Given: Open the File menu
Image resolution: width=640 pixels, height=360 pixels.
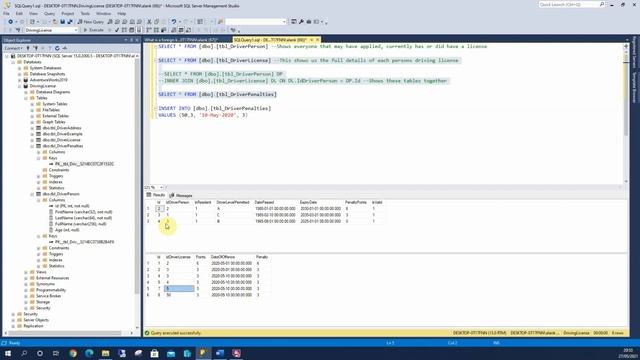Looking at the screenshot, I should [6, 13].
